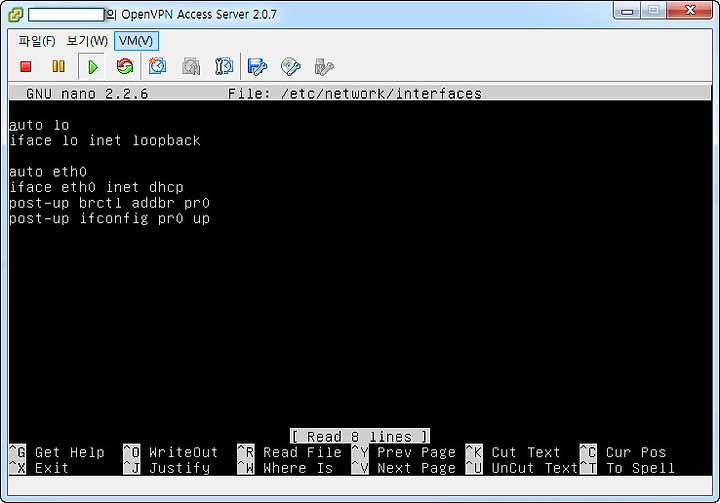Click the 'post-up ifconfig pr0 up' line
The height and width of the screenshot is (503, 720).
109,219
